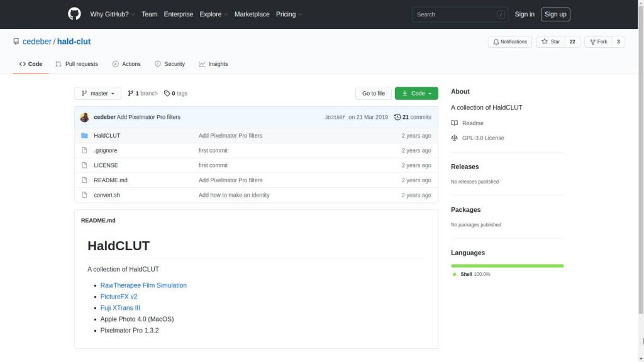Open the Readme link in About
This screenshot has height=362, width=644.
coord(473,123)
